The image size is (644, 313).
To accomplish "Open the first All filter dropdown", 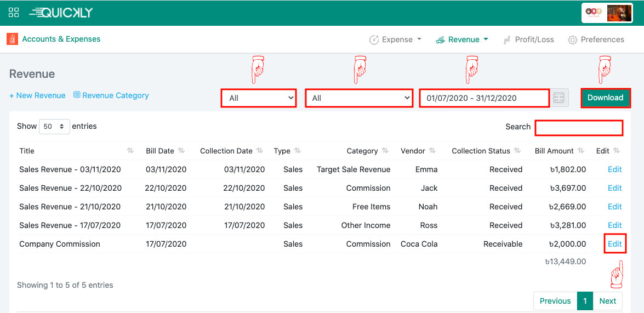I will (259, 98).
